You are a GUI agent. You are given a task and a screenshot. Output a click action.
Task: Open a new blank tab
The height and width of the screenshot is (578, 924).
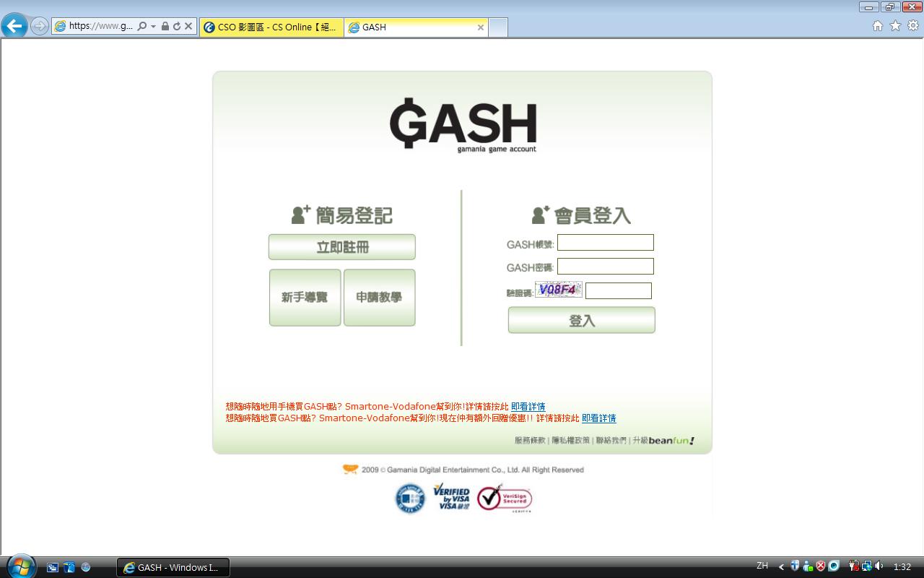[498, 27]
